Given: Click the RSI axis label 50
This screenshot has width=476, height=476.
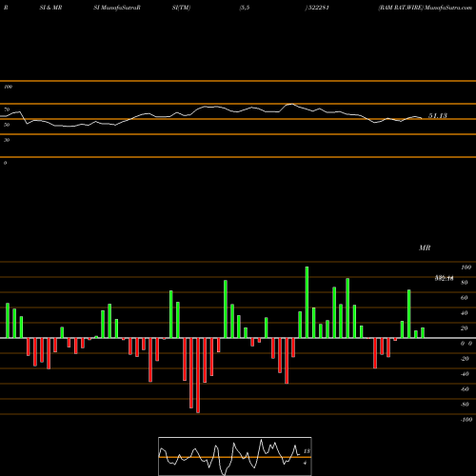Looking at the screenshot, I should pyautogui.click(x=7, y=125).
